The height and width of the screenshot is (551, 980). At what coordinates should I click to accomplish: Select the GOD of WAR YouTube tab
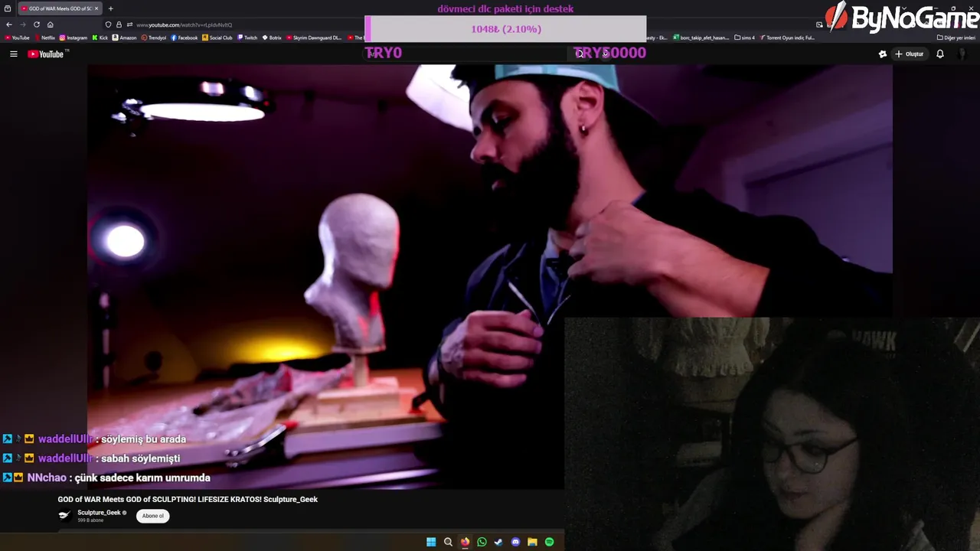(x=60, y=8)
